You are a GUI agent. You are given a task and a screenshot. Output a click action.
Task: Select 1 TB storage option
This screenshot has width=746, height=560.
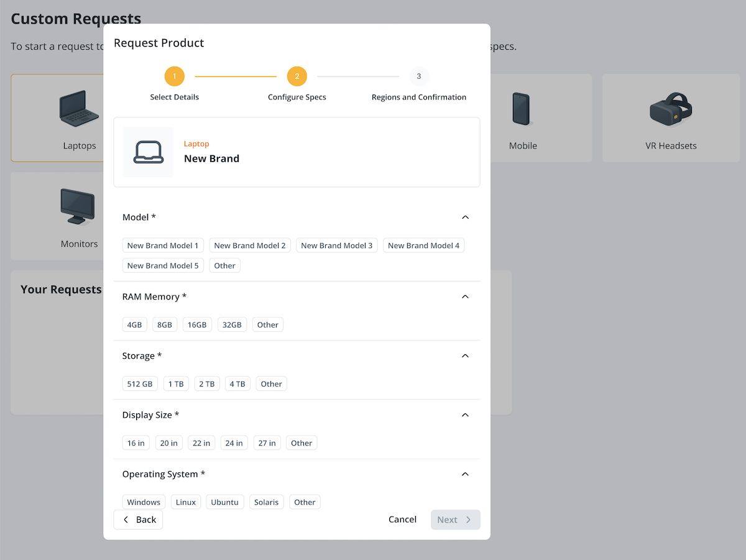pos(176,384)
